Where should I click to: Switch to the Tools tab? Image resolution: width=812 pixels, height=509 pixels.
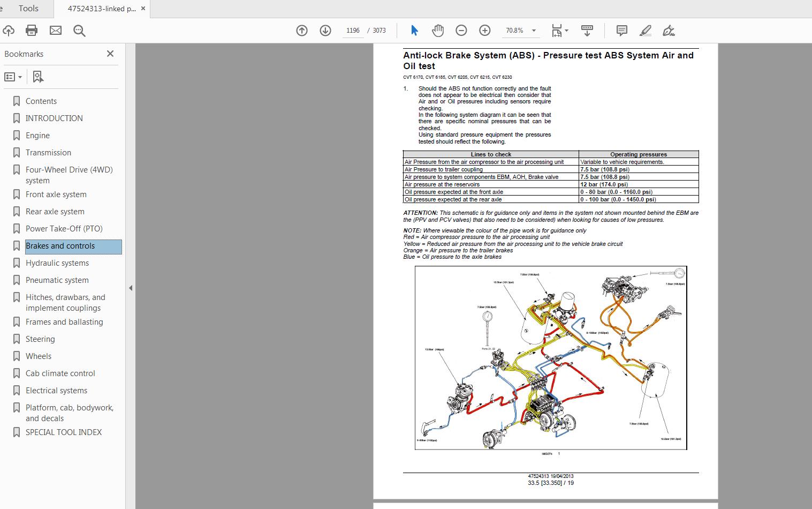28,8
